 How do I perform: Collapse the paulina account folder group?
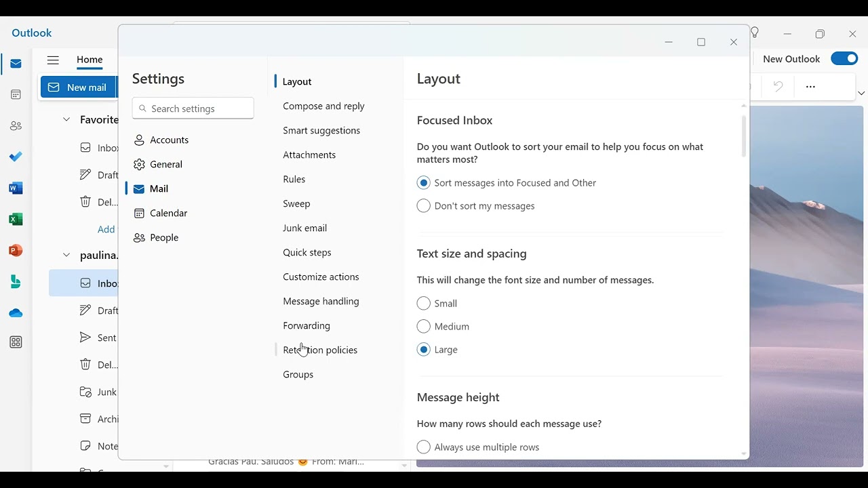click(66, 255)
